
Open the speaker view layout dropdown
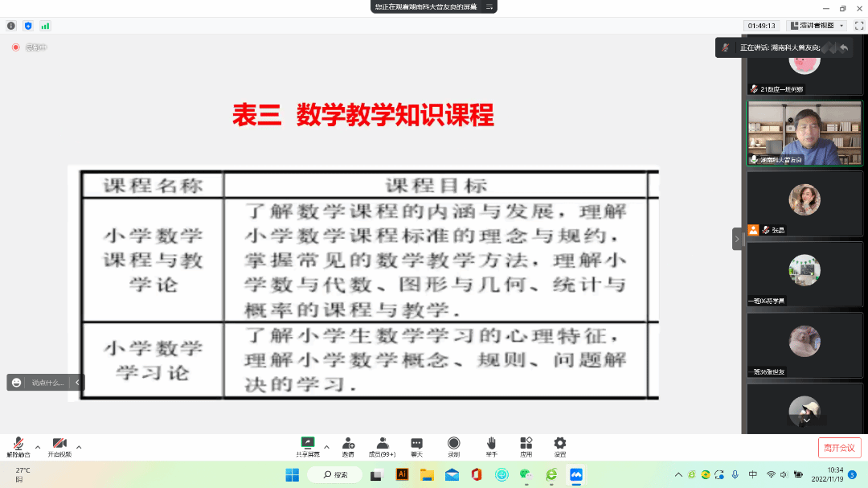pyautogui.click(x=817, y=26)
